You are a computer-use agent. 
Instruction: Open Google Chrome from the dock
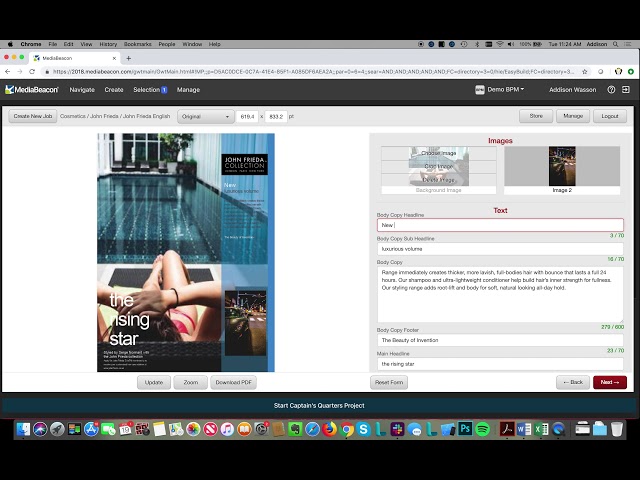(347, 429)
